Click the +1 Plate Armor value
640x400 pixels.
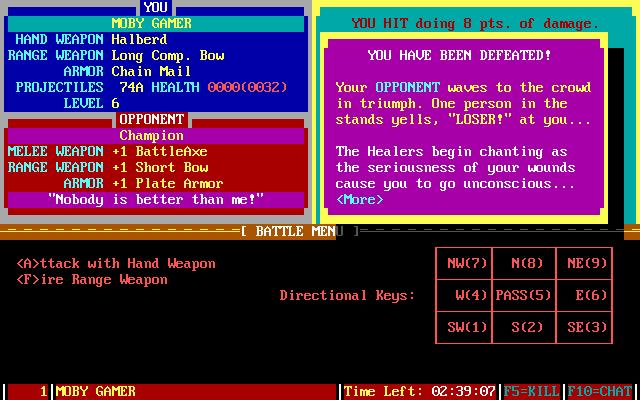pyautogui.click(x=168, y=183)
